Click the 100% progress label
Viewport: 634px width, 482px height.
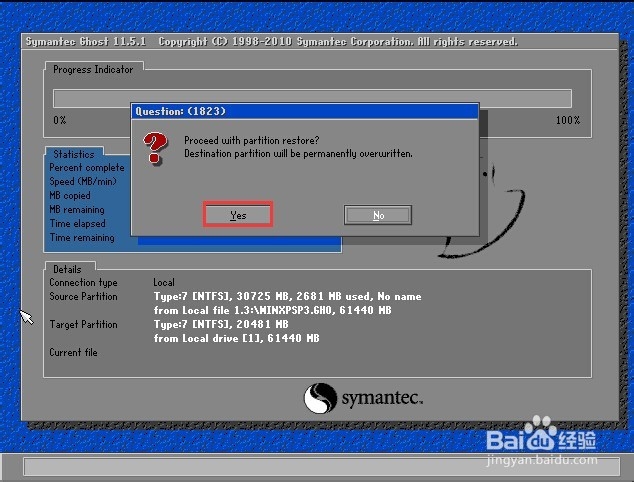tap(568, 120)
